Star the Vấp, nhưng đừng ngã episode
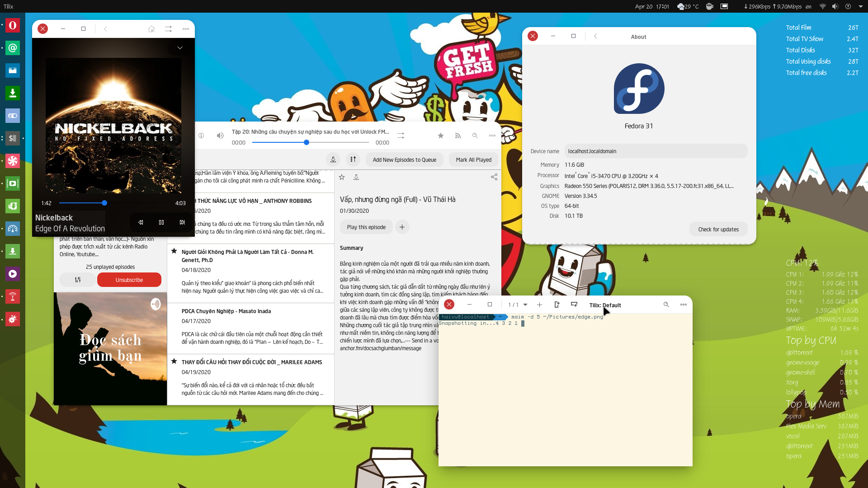This screenshot has width=868, height=488. 342,177
